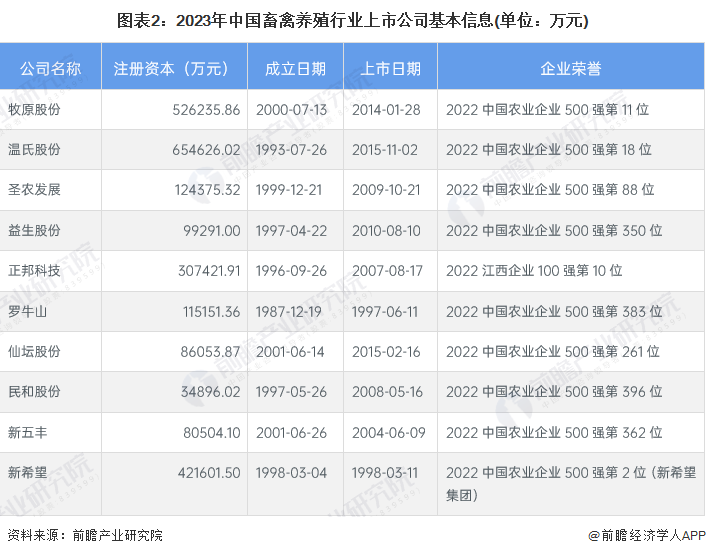
Task: Select honor text 500强第383位
Action: point(613,312)
